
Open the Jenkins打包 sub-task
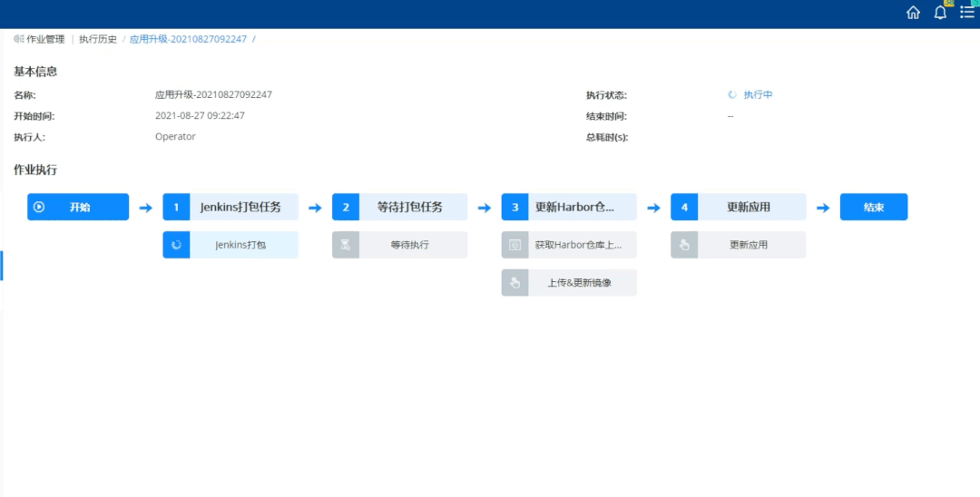point(230,245)
